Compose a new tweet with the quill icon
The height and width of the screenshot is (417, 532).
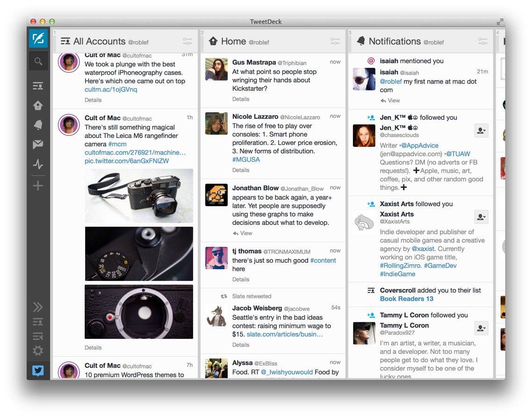point(38,39)
